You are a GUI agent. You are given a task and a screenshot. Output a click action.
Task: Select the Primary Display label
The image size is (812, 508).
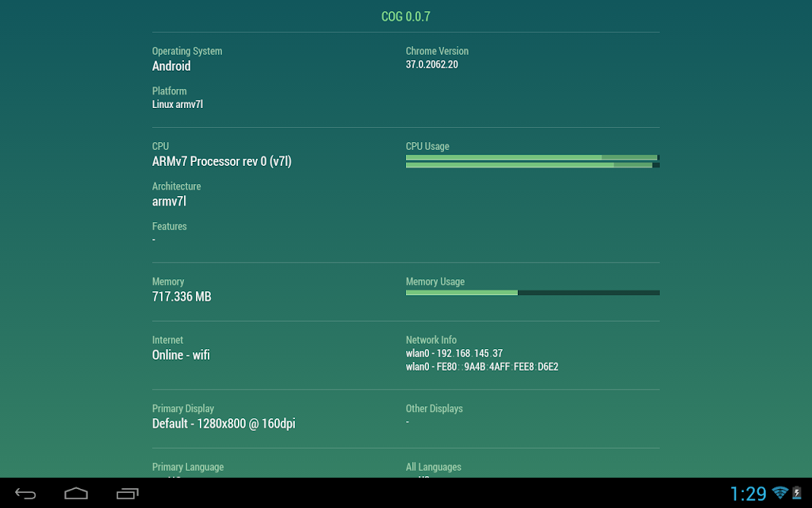183,409
